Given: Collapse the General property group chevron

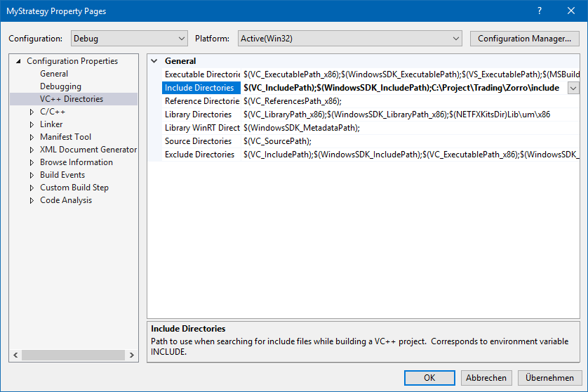Looking at the screenshot, I should (x=154, y=61).
